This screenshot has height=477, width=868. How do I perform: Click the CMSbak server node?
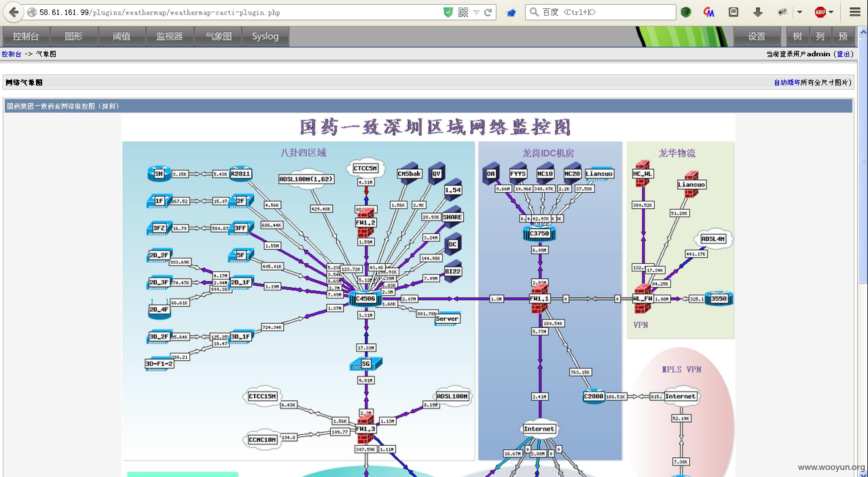pos(409,174)
